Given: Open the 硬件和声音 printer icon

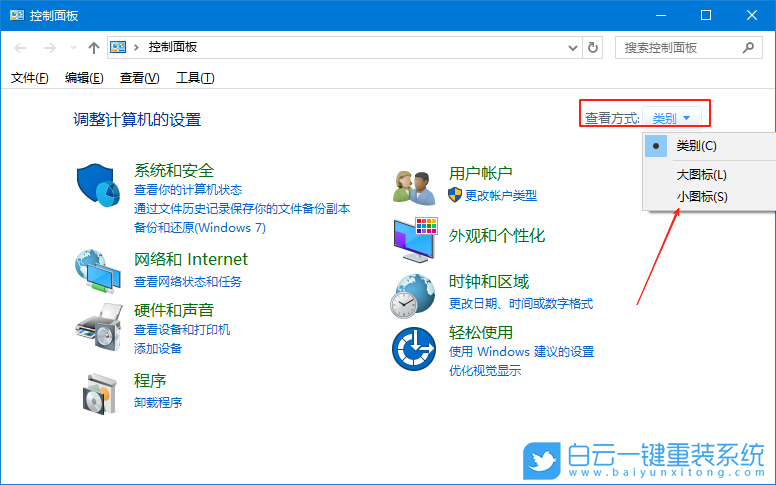Looking at the screenshot, I should click(x=99, y=327).
